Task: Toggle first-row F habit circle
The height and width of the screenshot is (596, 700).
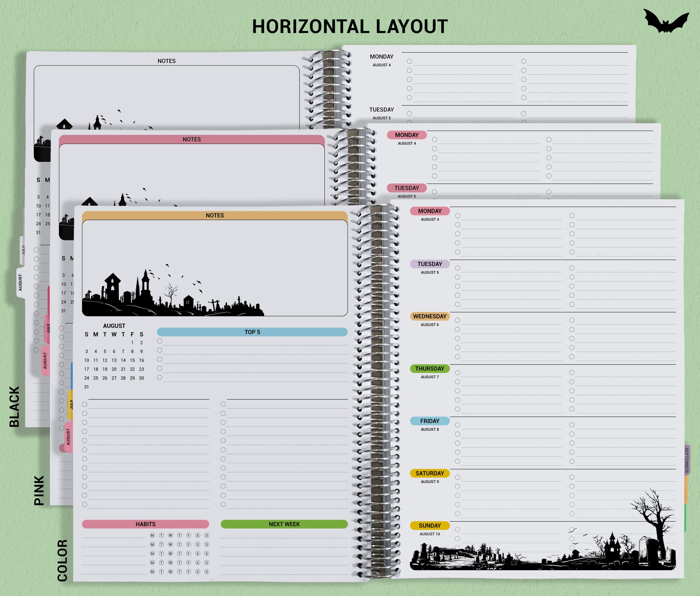Action: pyautogui.click(x=188, y=535)
